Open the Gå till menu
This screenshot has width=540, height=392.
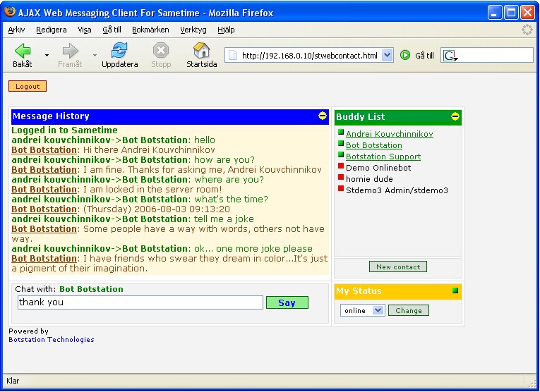pos(112,30)
